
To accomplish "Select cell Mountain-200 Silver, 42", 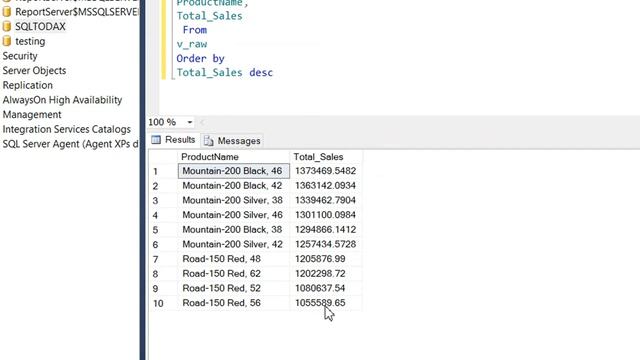I will (233, 244).
